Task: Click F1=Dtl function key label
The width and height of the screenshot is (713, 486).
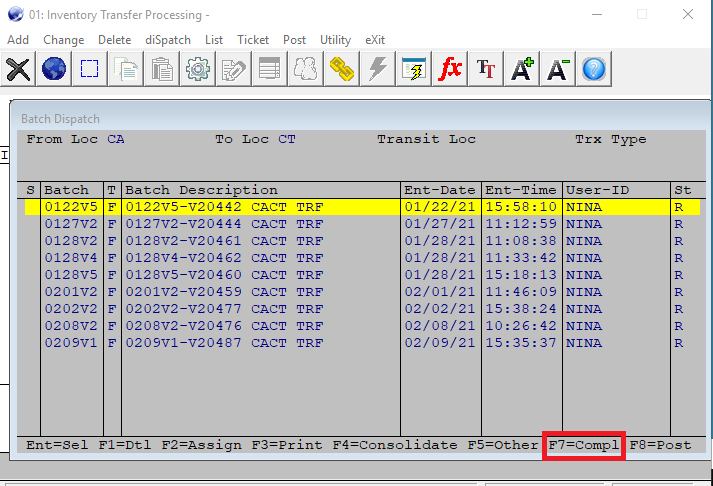Action: [125, 445]
